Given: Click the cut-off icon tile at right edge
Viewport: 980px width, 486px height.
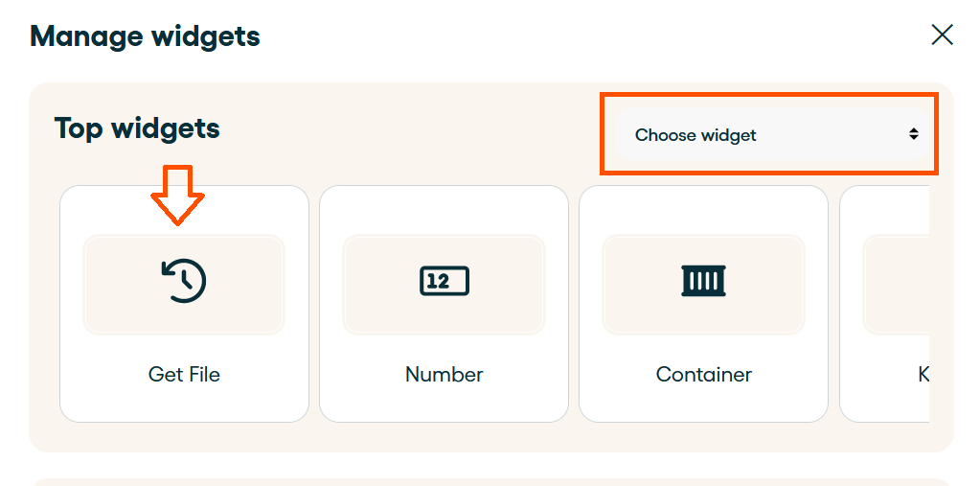Looking at the screenshot, I should (896, 285).
